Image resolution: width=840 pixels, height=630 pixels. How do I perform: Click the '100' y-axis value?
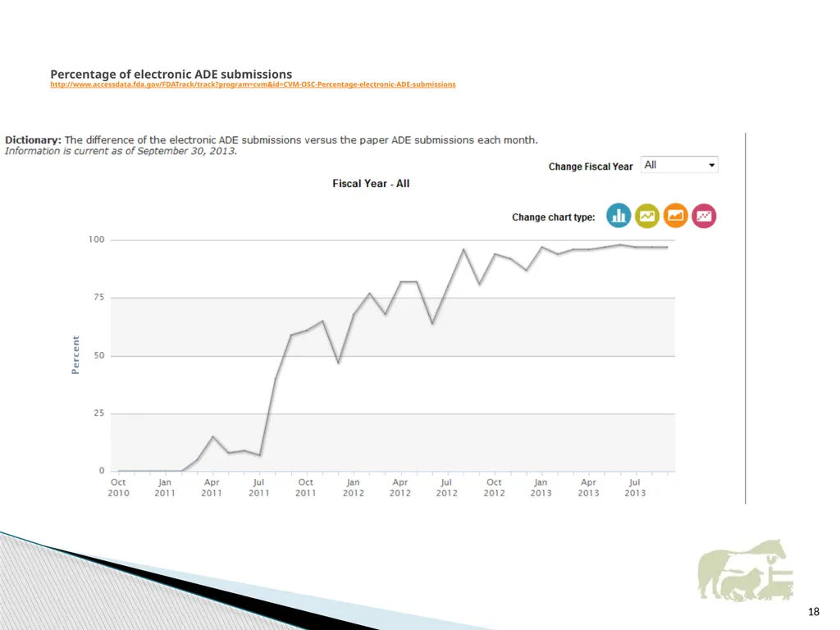click(x=97, y=240)
